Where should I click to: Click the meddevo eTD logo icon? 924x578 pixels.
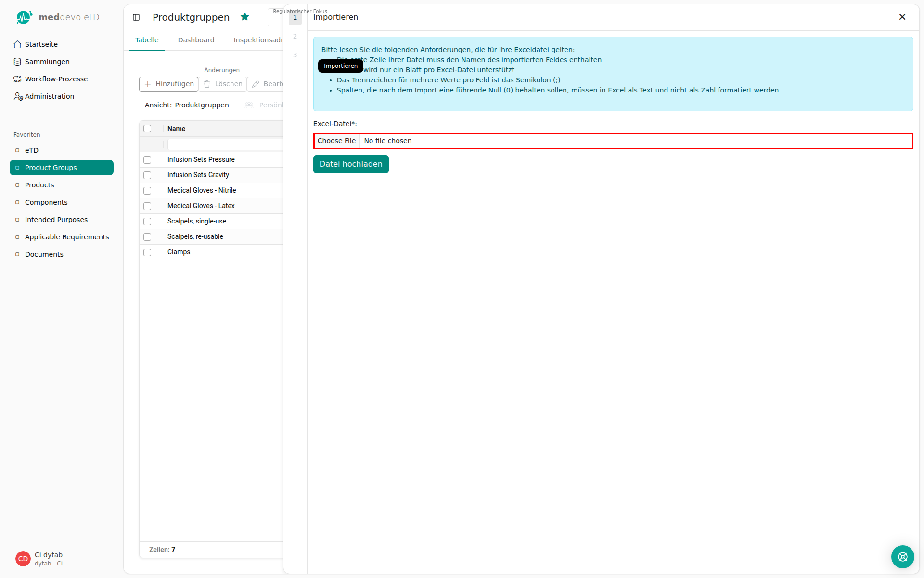pos(24,17)
